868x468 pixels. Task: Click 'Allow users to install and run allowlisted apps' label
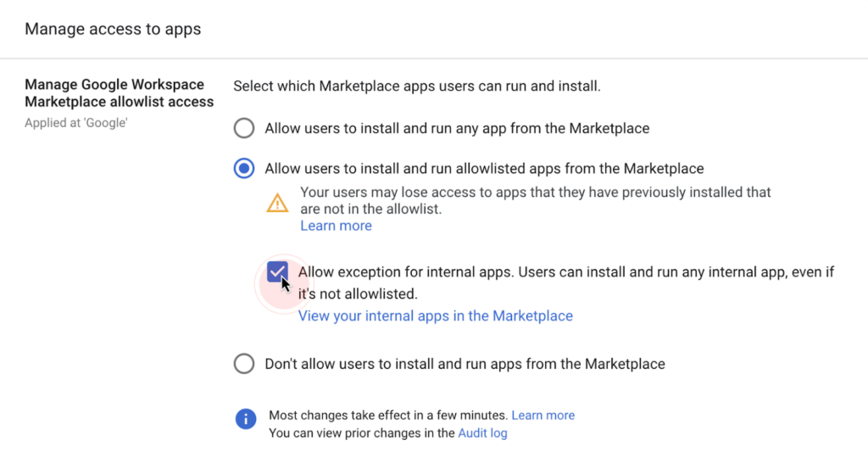pyautogui.click(x=484, y=169)
